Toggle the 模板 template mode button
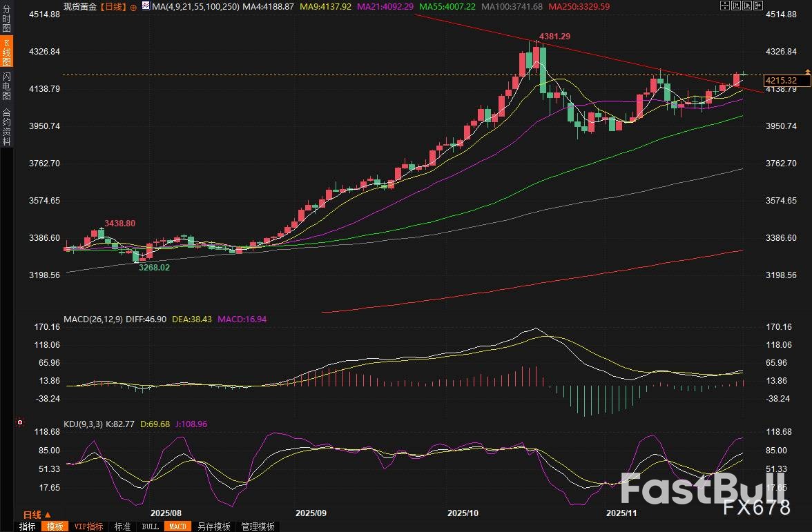812x532 pixels. (53, 526)
